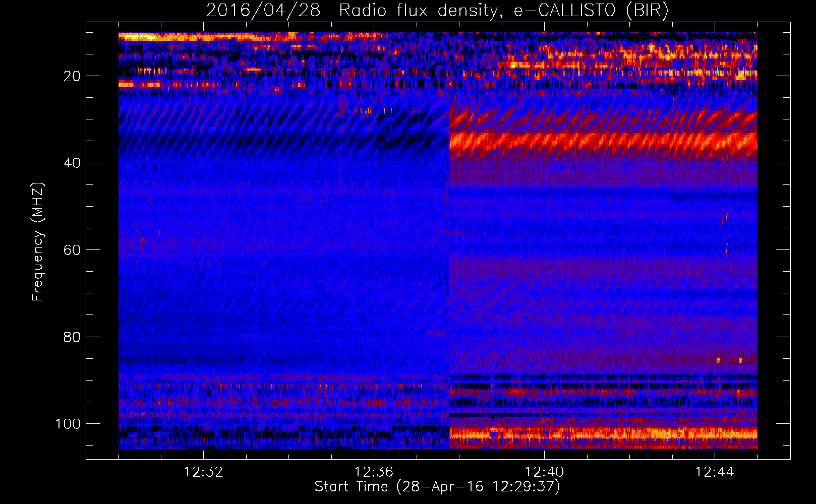Click the 60 MHz frequency tick label
816x504 pixels.
(73, 250)
